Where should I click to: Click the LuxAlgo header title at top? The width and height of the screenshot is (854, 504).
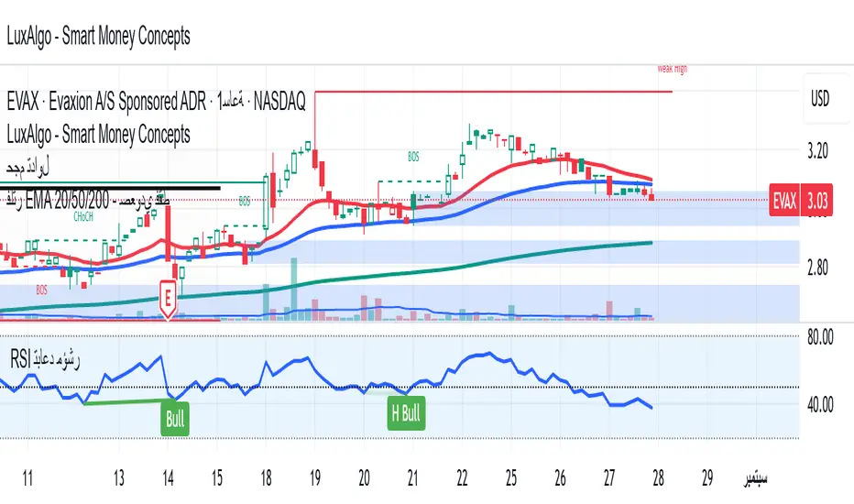[99, 36]
